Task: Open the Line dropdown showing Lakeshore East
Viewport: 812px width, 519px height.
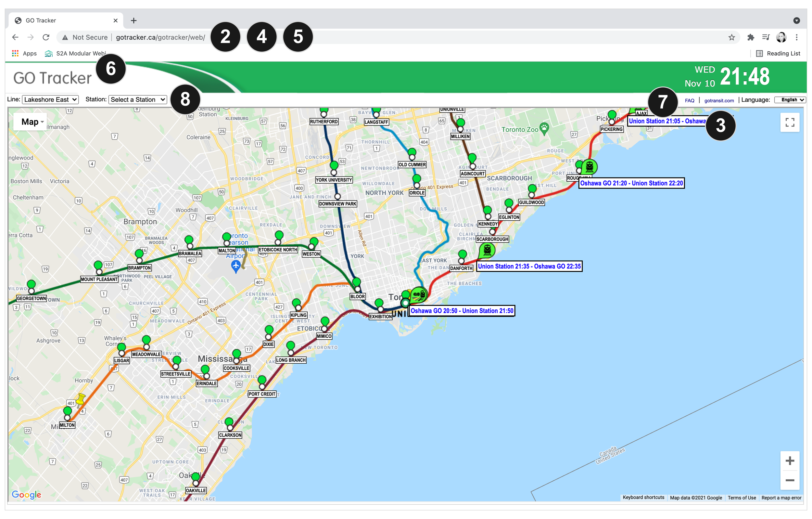Action: pos(50,99)
